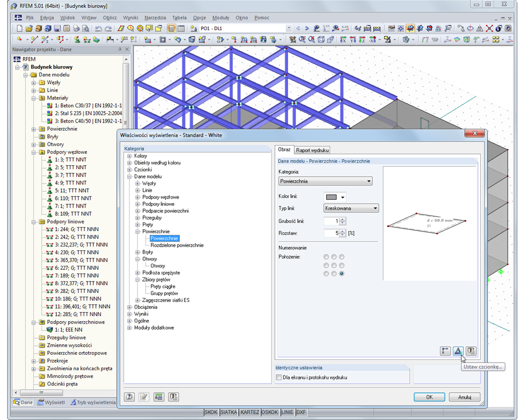The width and height of the screenshot is (525, 420).
Task: Click the new nodal support icon
Action: [x=77, y=39]
